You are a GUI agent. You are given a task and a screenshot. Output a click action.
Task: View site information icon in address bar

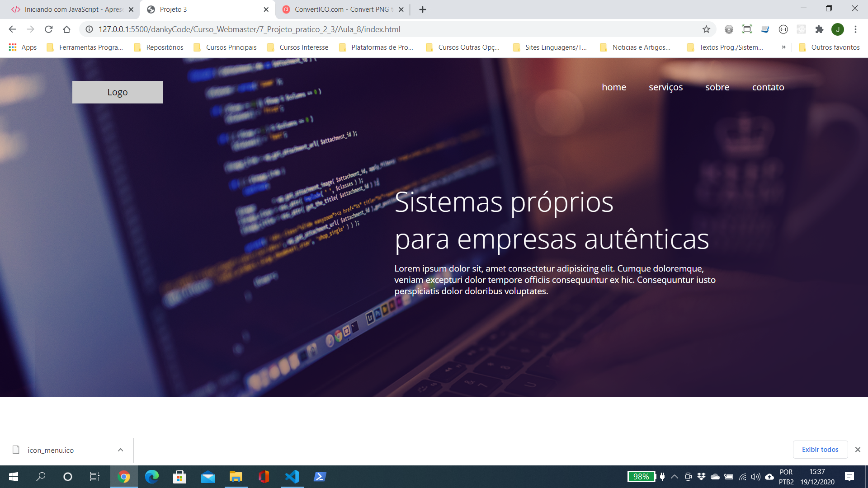point(90,29)
